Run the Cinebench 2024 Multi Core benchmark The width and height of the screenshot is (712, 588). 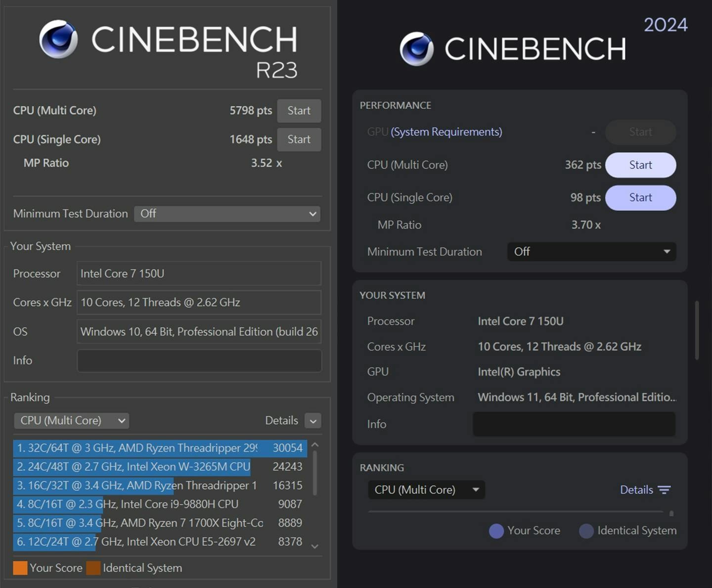pyautogui.click(x=640, y=165)
